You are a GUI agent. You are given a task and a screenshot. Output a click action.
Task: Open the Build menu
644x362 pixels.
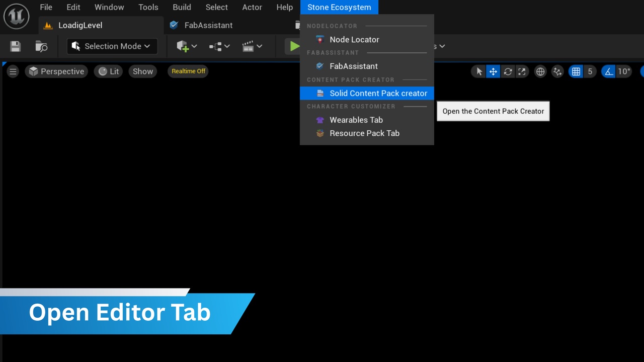182,7
